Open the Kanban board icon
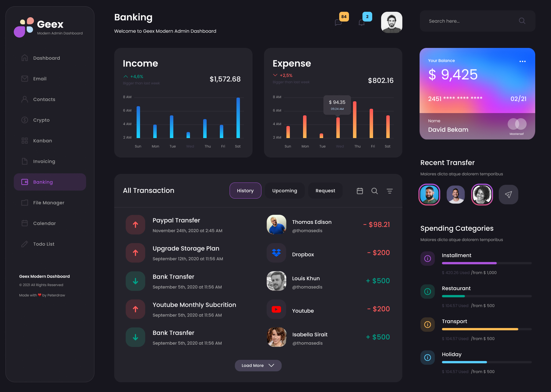The height and width of the screenshot is (392, 551). 24,140
